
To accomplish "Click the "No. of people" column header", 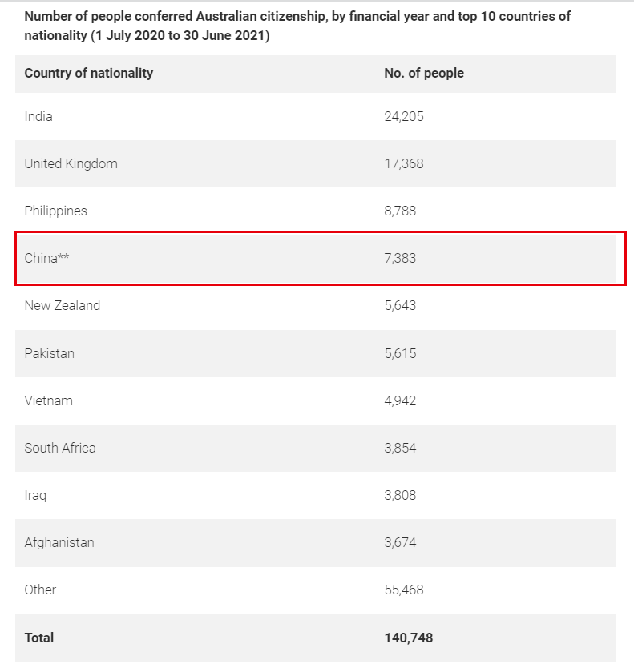I will tap(424, 73).
